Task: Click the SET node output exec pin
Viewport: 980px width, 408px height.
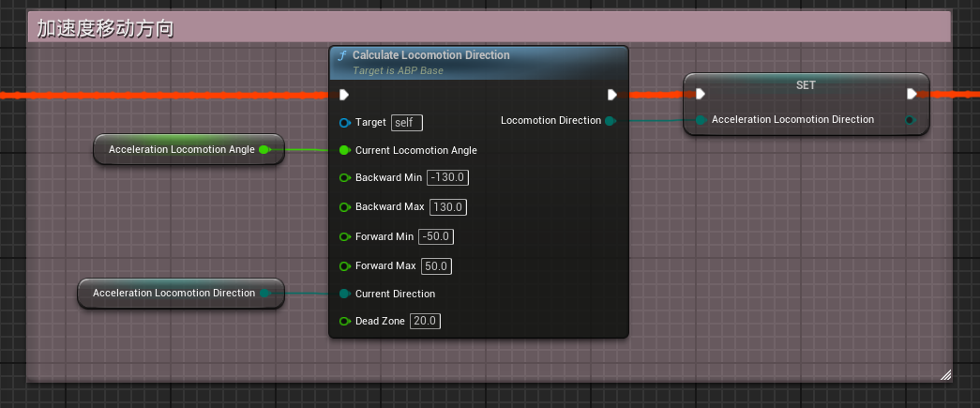Action: click(912, 94)
